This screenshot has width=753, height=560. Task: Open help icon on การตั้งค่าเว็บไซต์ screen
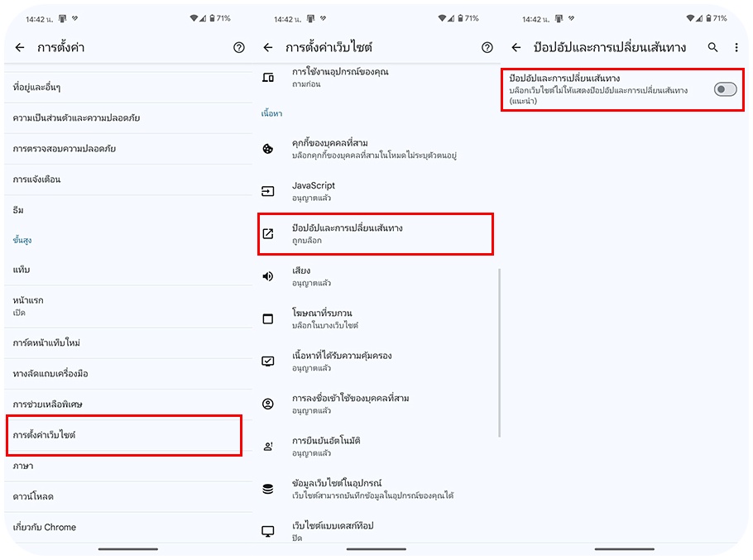click(487, 48)
